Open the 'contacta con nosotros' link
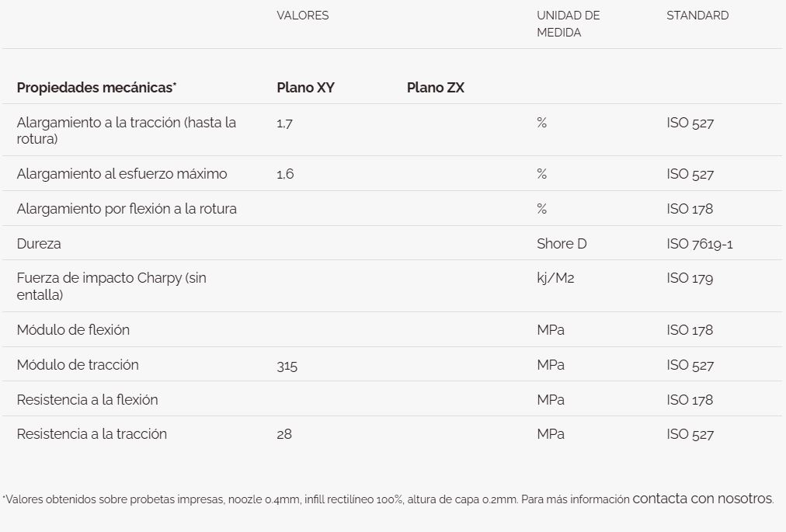The image size is (786, 532). click(703, 499)
